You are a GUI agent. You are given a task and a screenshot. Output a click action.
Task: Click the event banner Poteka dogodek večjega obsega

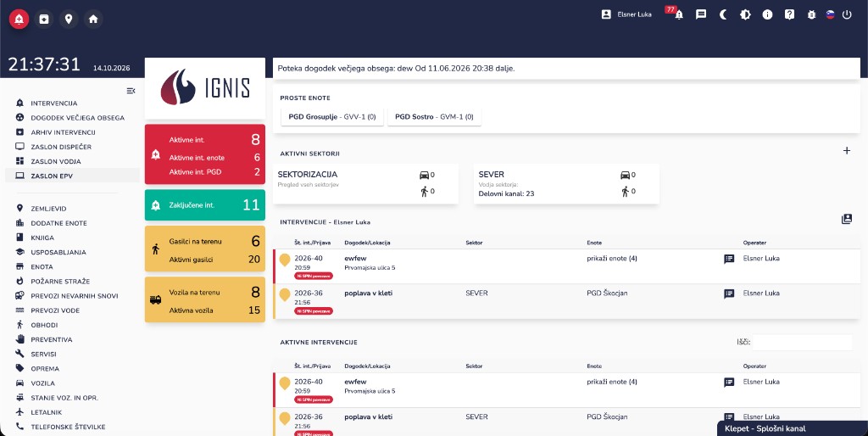[566, 69]
